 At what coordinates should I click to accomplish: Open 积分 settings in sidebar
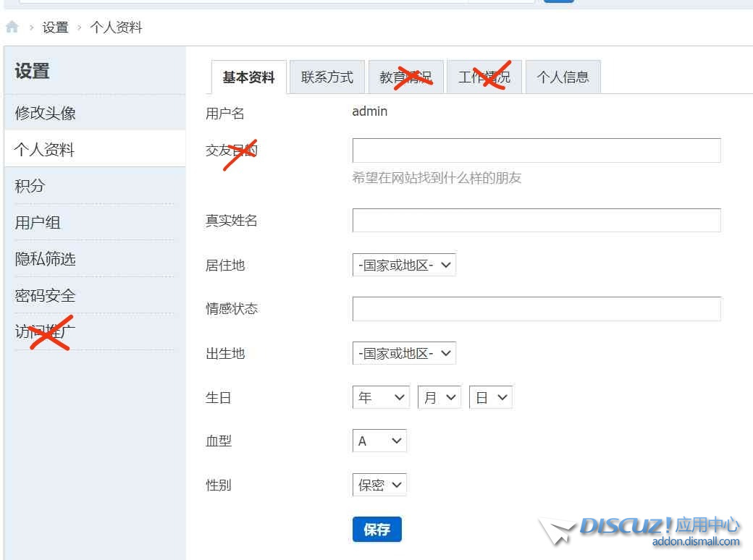coord(30,186)
